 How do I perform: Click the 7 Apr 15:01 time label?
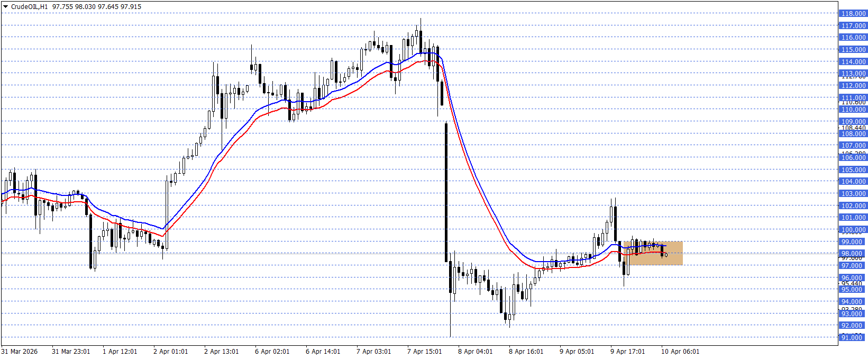point(424,351)
